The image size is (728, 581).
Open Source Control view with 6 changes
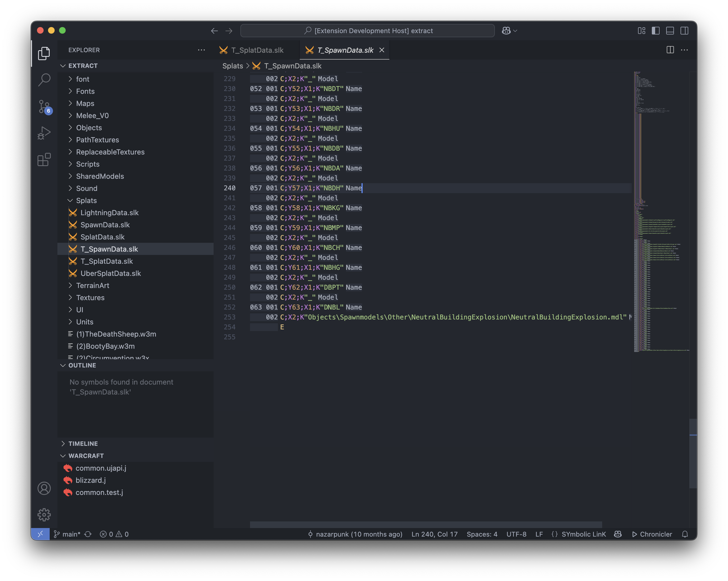coord(44,107)
